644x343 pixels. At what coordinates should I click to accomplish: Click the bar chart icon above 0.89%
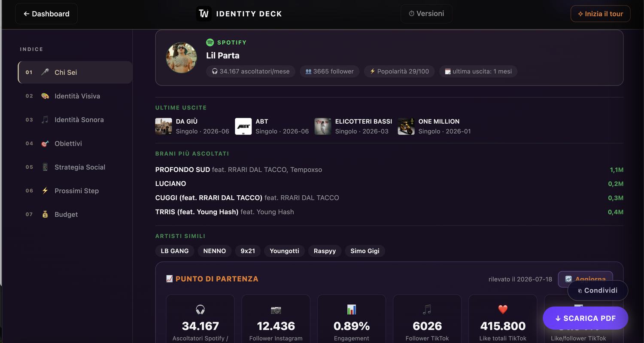[x=352, y=310]
